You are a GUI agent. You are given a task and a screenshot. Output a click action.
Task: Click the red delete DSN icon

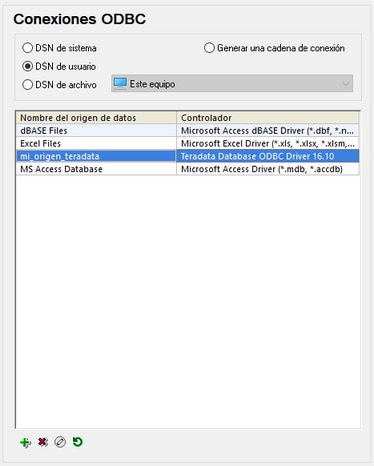click(43, 442)
